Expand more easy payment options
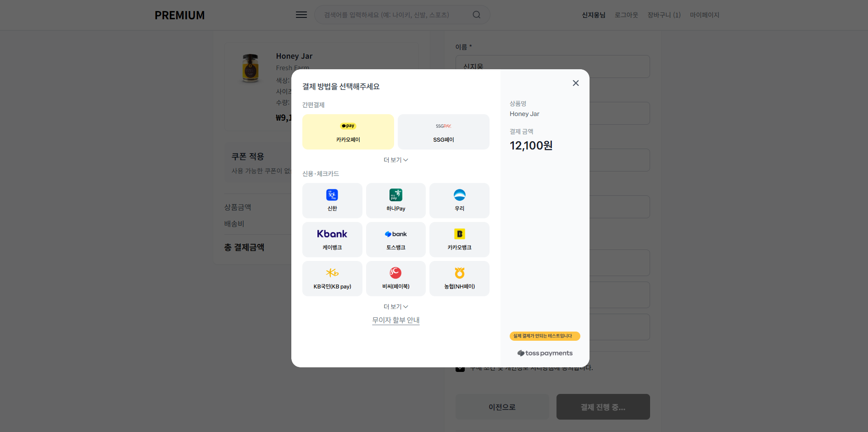 coord(395,160)
